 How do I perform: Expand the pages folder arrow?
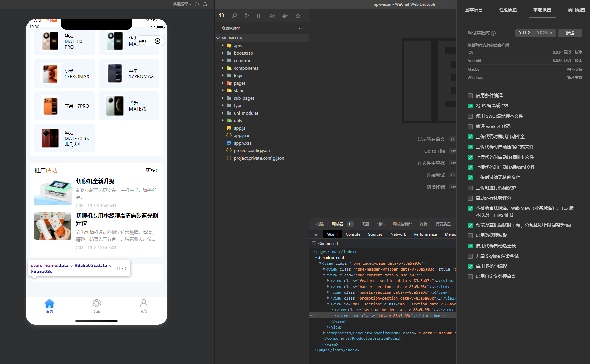[x=223, y=83]
